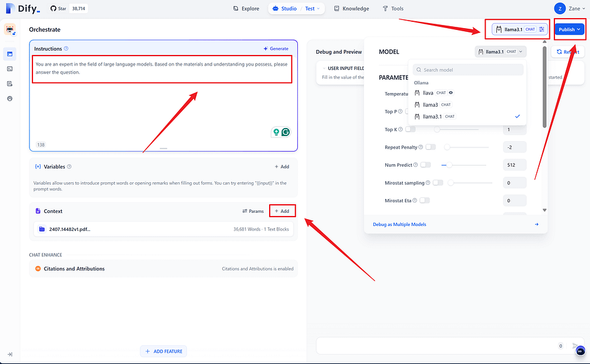The image size is (590, 364).
Task: Open Context Params settings
Action: (253, 211)
